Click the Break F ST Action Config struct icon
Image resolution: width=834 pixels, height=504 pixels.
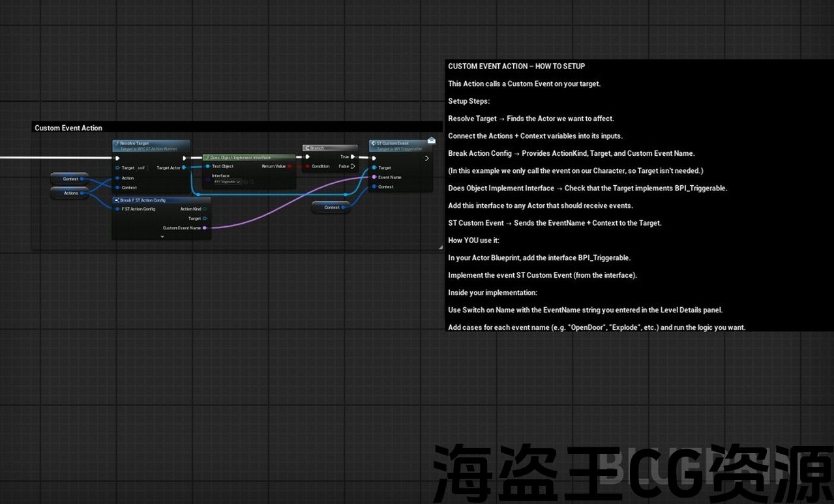pos(117,200)
